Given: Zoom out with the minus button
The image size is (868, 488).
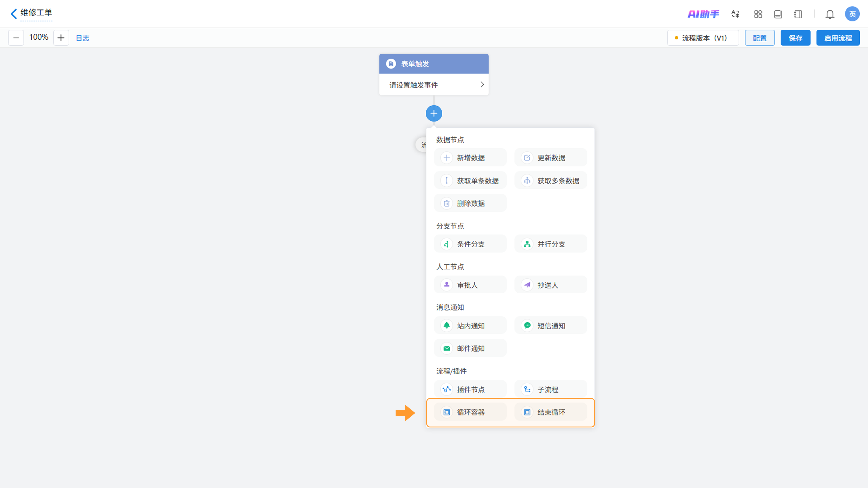Looking at the screenshot, I should point(16,38).
